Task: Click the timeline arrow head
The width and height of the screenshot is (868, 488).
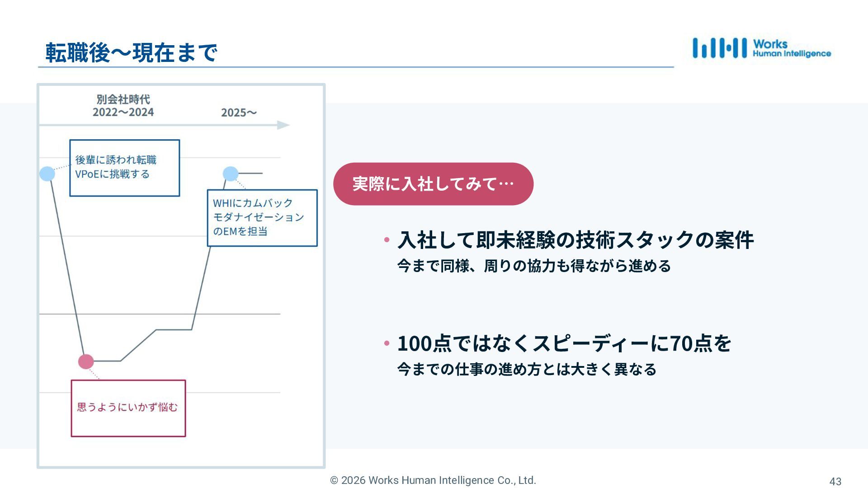Action: click(x=283, y=125)
